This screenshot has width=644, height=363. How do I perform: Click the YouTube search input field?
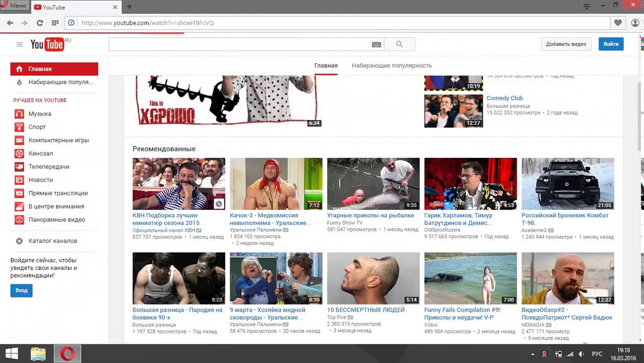point(240,44)
